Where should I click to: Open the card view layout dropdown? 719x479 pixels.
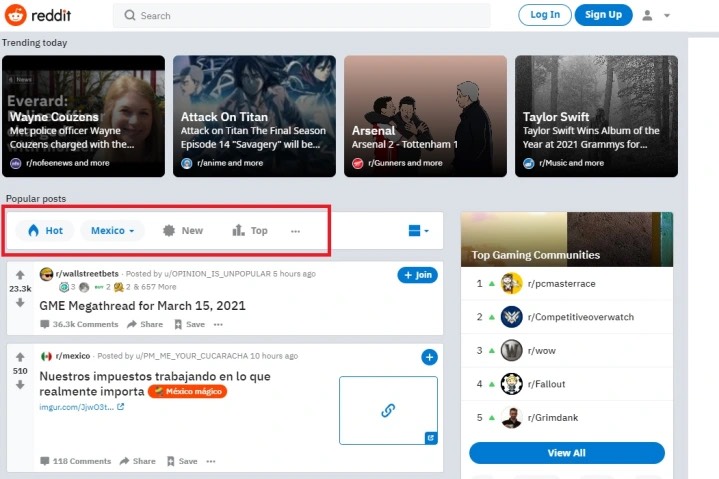(418, 231)
